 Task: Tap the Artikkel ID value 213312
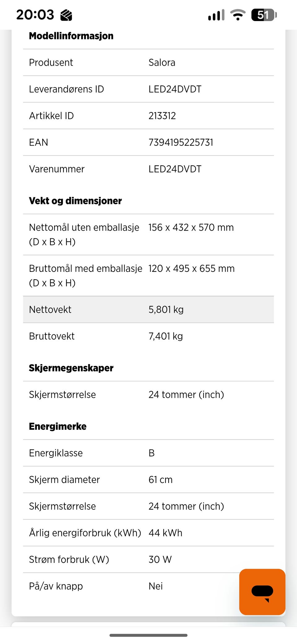pos(162,116)
